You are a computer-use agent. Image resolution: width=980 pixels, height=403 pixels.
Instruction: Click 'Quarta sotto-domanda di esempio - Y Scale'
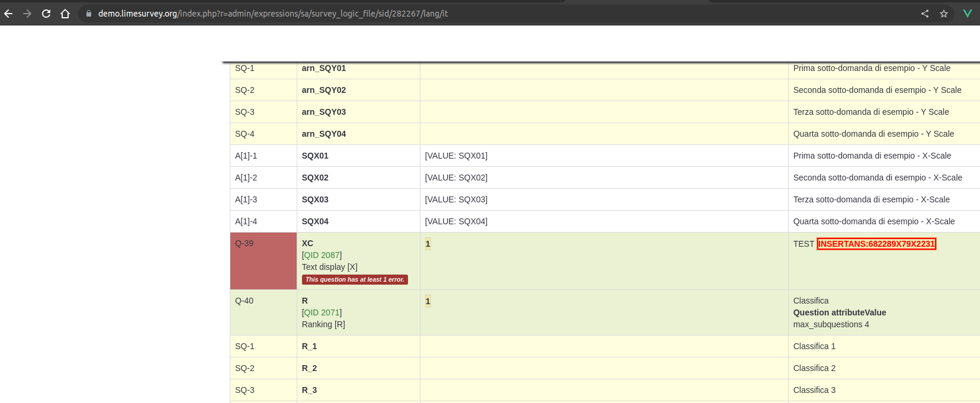click(x=873, y=134)
